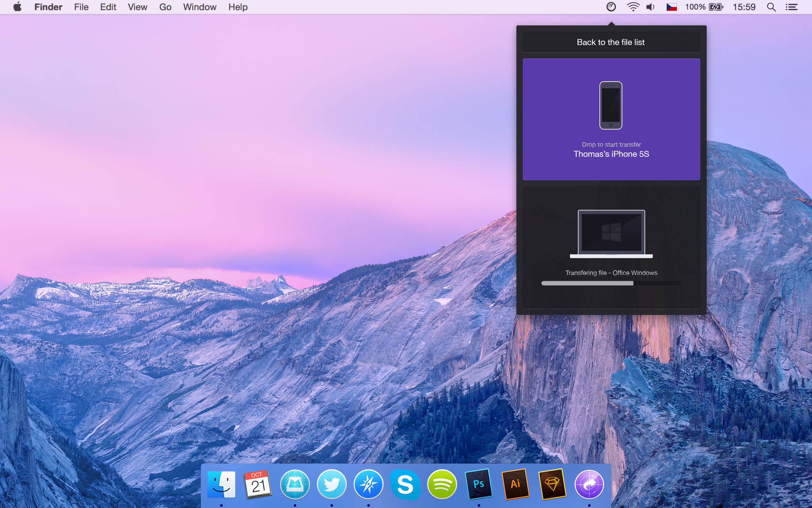Screen dimensions: 812x508
Task: Open Calendar from the Dock
Action: click(258, 485)
